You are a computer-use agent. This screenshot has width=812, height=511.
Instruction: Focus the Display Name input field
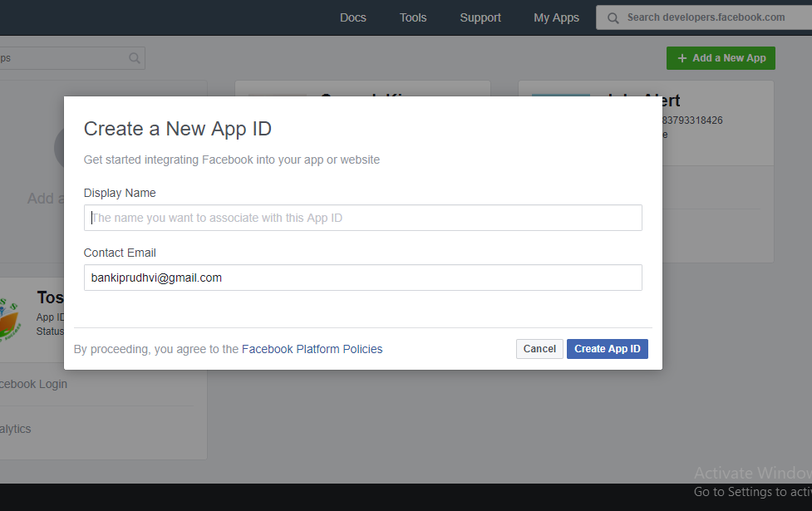tap(362, 218)
